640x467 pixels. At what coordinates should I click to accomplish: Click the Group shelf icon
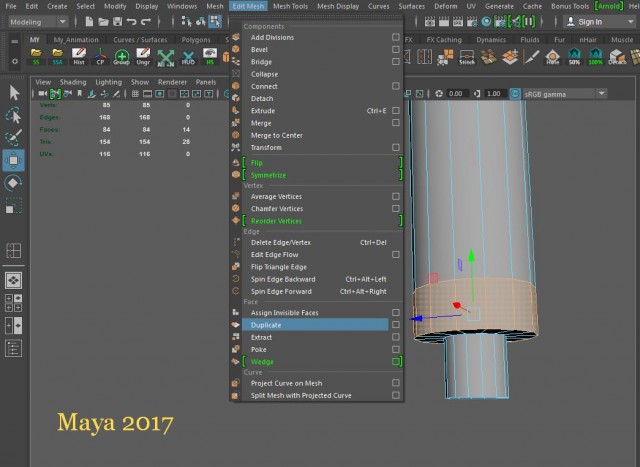pos(122,57)
